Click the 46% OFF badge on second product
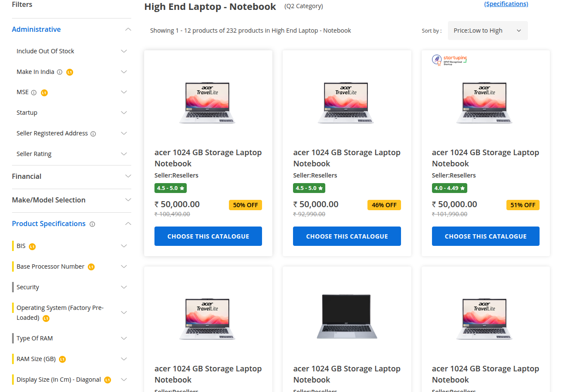The image size is (580, 392). pyautogui.click(x=384, y=205)
